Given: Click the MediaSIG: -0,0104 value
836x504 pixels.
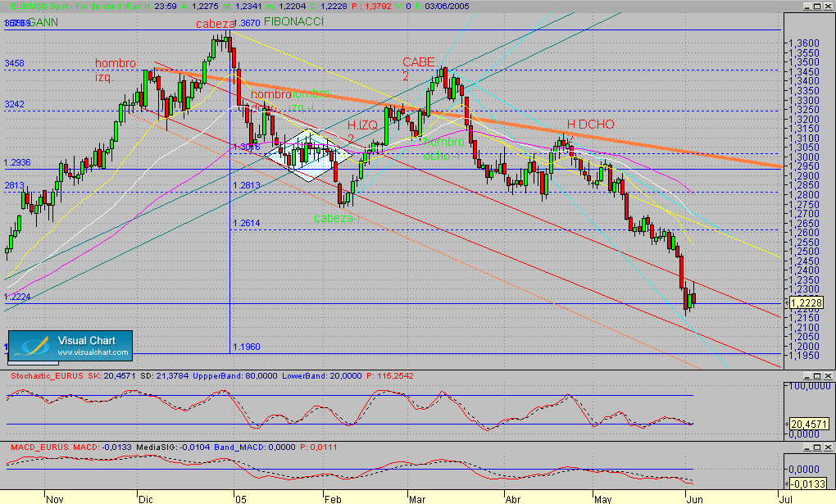Looking at the screenshot, I should [x=173, y=447].
